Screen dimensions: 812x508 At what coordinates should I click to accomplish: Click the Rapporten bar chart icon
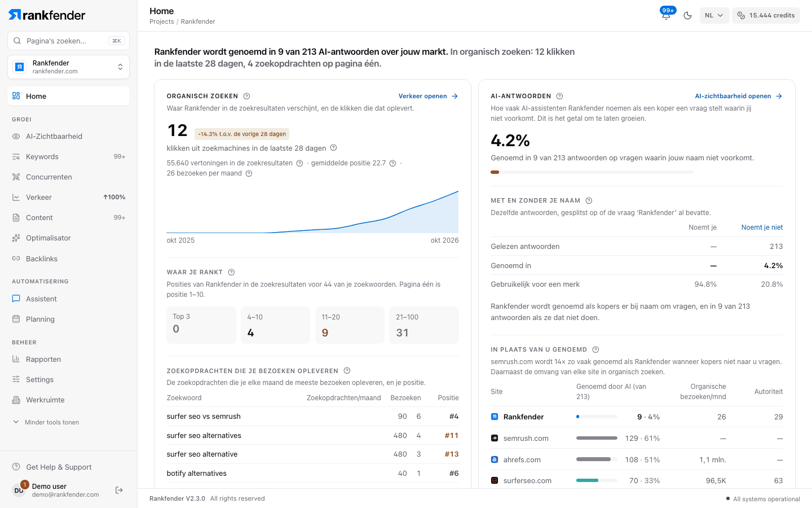click(x=16, y=359)
